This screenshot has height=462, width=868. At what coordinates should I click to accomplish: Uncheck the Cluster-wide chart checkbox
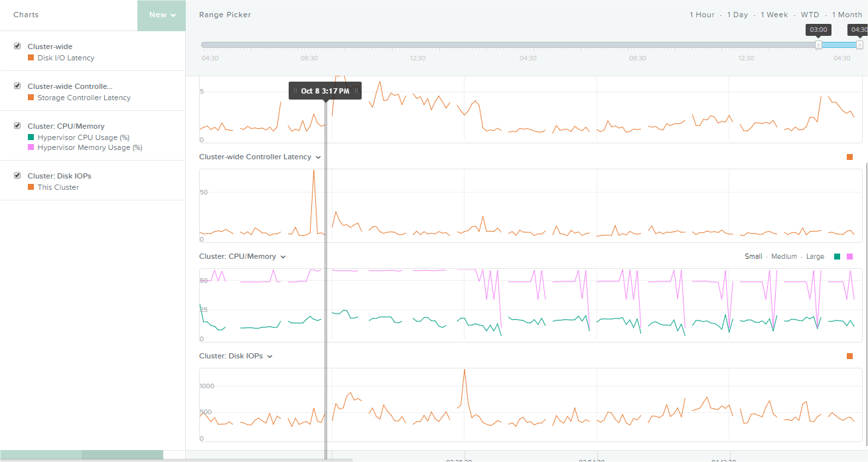click(x=17, y=46)
